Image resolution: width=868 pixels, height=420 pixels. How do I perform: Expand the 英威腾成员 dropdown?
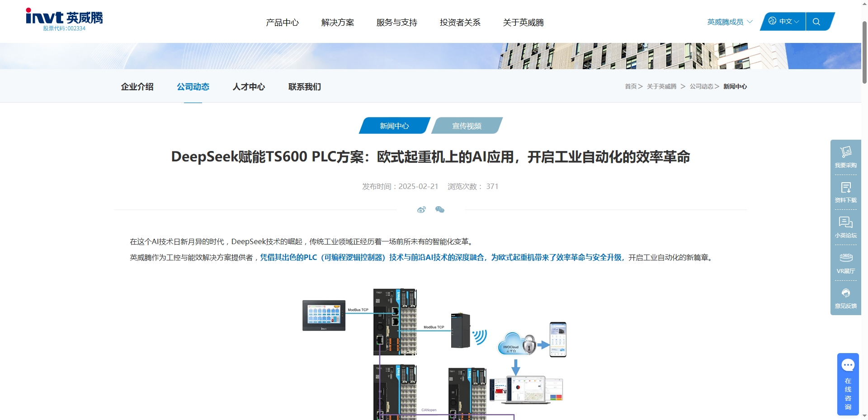[730, 22]
